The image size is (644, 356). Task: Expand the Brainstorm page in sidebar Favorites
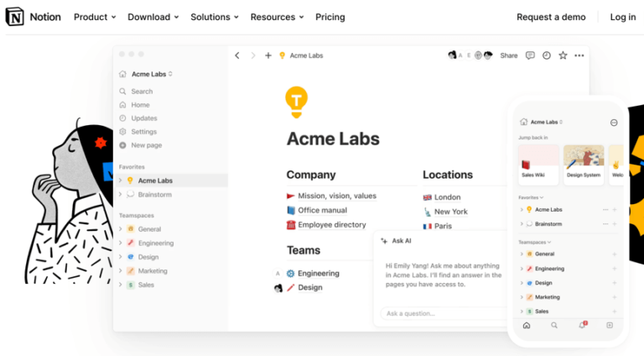click(x=120, y=194)
